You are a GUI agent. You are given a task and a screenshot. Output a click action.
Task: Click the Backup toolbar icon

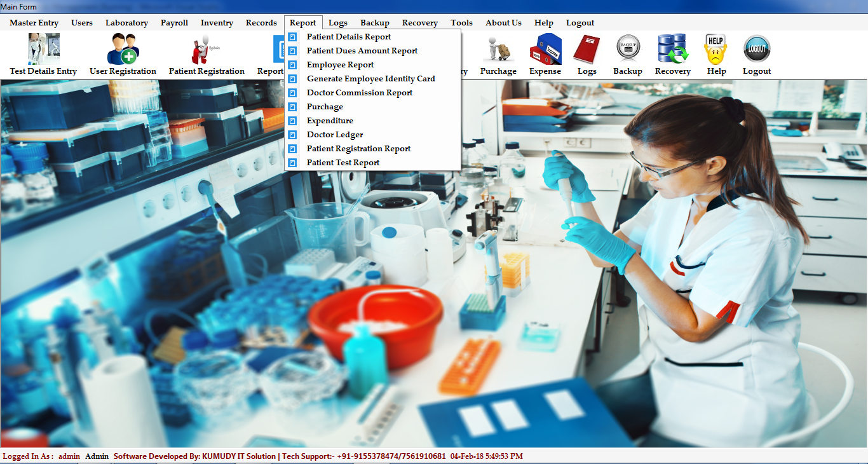tap(628, 50)
